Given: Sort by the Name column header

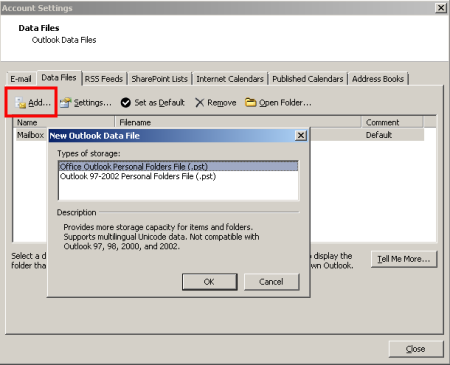Looking at the screenshot, I should (x=63, y=122).
